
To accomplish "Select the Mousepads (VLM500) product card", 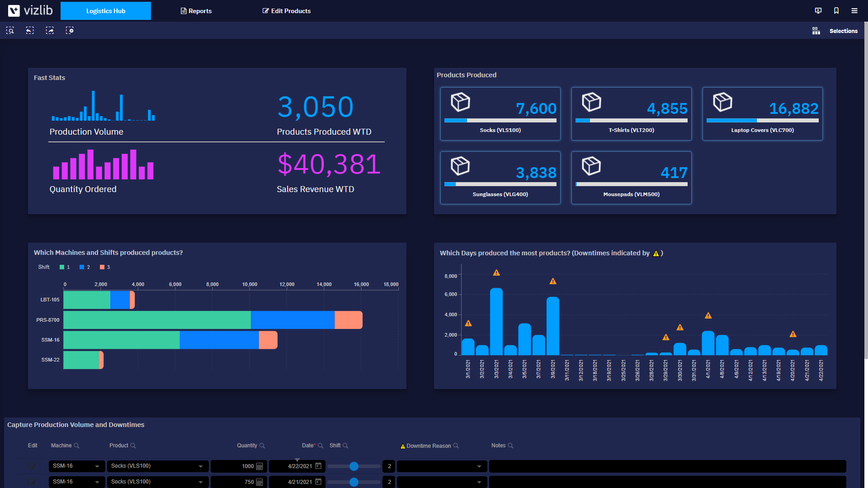I will 632,178.
